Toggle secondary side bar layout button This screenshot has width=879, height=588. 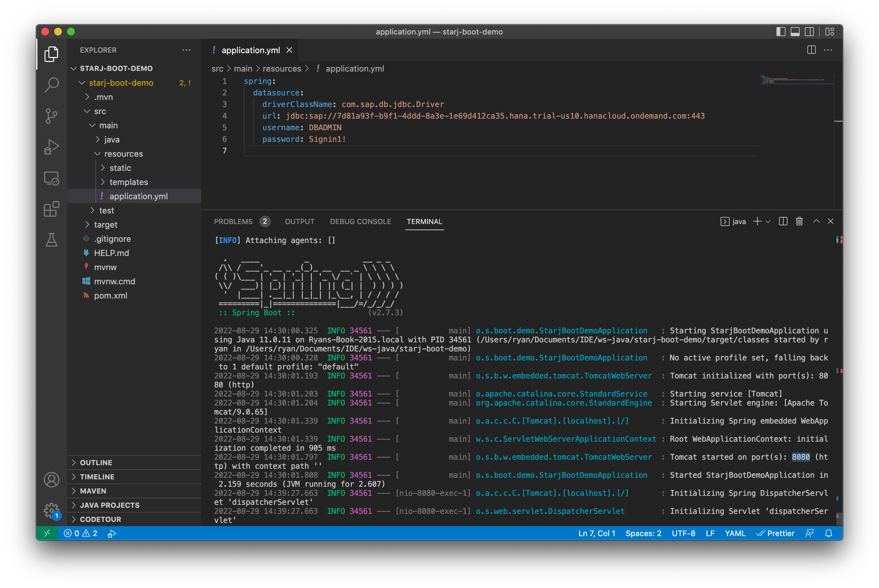click(809, 32)
